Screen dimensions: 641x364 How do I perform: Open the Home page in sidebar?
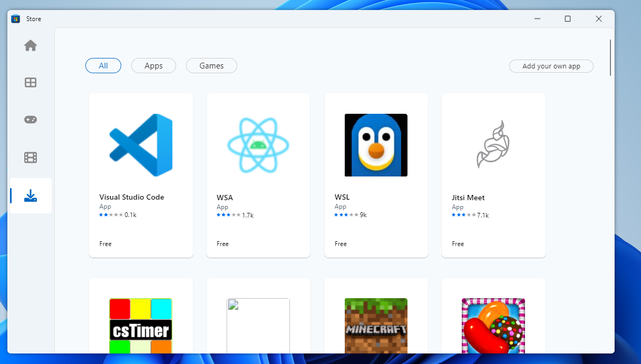[x=31, y=46]
